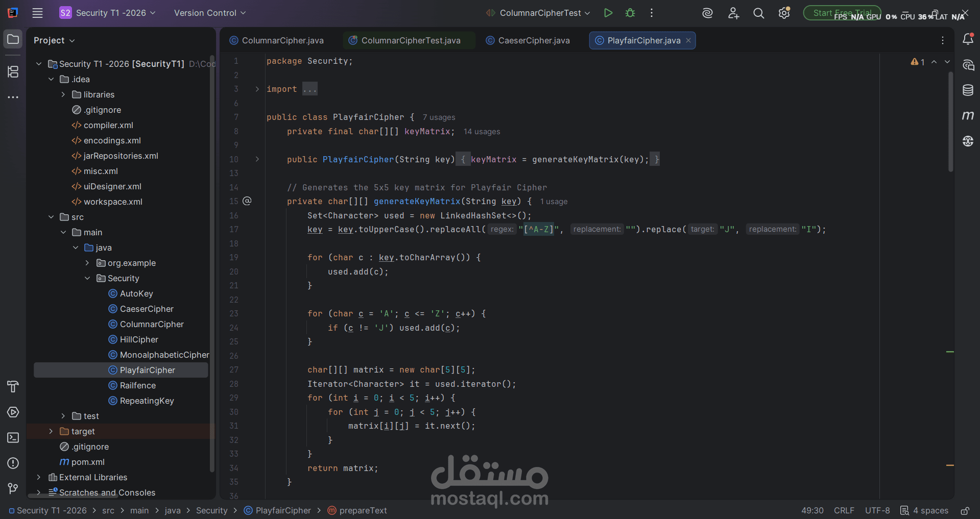Image resolution: width=980 pixels, height=519 pixels.
Task: Toggle the Project tool window folder icon
Action: [13, 39]
